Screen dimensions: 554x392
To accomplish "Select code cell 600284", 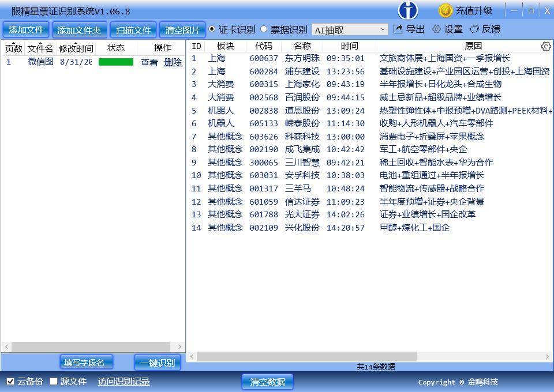I will pos(264,71).
